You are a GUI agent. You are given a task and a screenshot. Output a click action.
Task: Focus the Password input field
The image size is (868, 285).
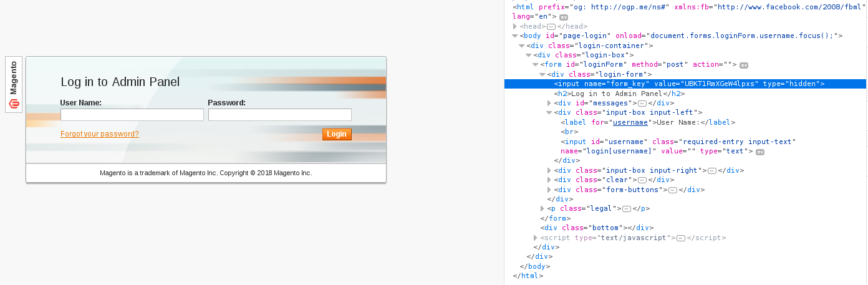(280, 115)
